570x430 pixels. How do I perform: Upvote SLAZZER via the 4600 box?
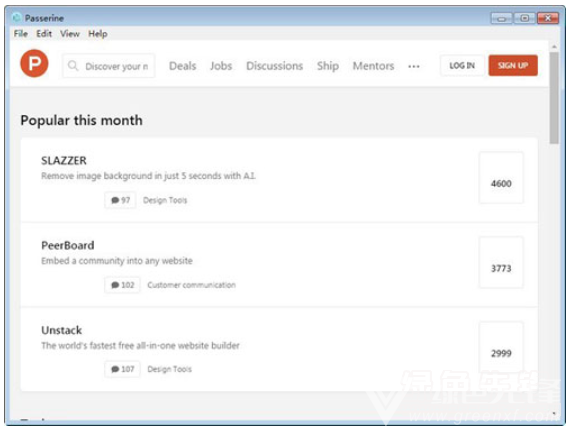click(501, 177)
